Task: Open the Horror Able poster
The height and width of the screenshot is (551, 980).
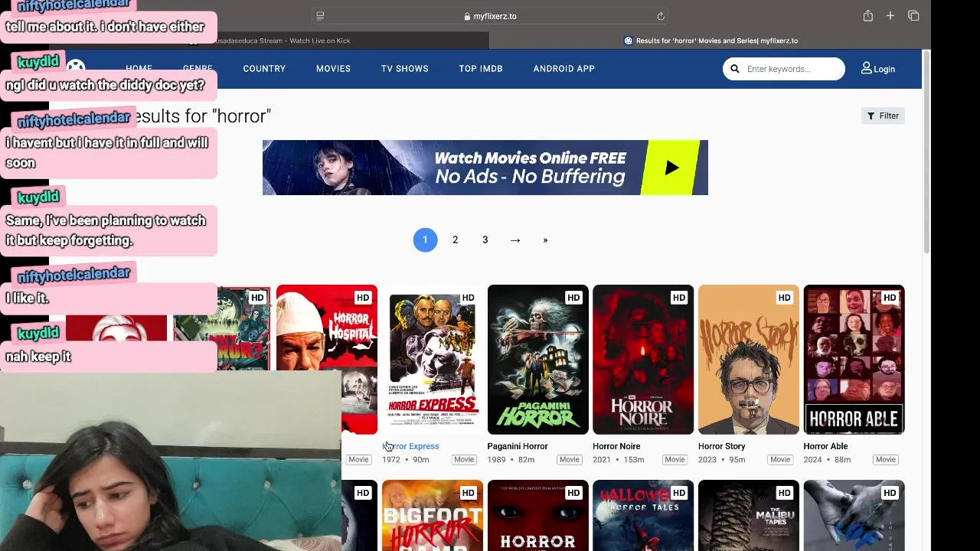Action: [x=854, y=360]
